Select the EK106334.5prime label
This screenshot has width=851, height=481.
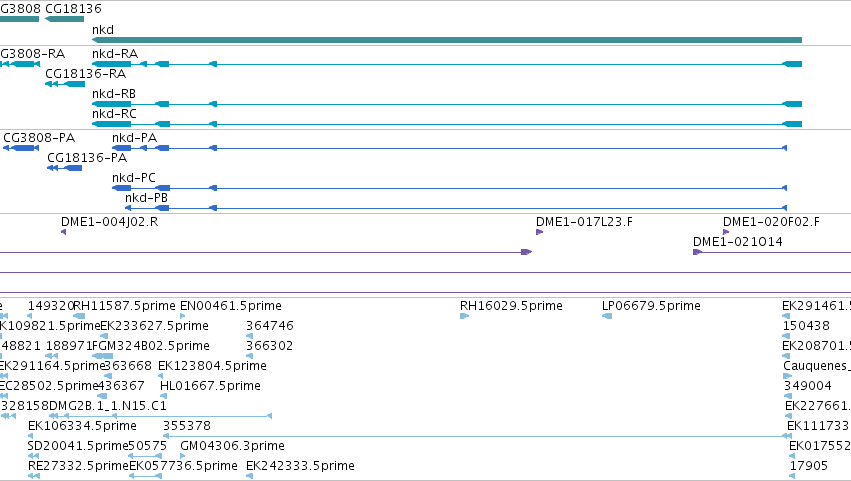pyautogui.click(x=82, y=427)
